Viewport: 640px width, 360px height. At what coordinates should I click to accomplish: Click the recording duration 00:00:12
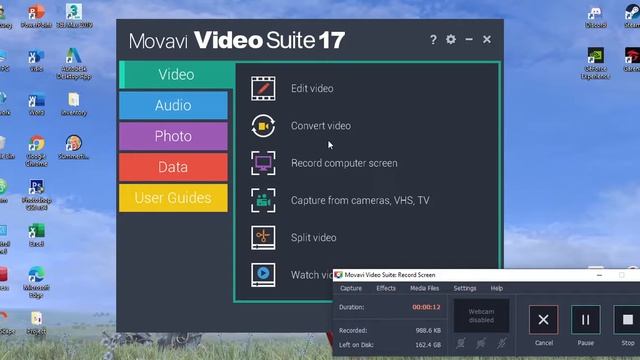[x=426, y=307]
